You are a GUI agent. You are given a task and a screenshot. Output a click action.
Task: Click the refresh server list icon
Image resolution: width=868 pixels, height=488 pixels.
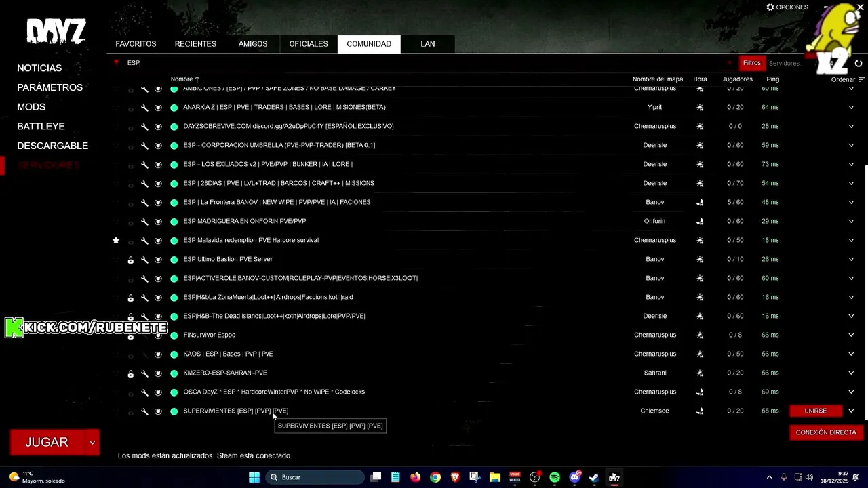tap(858, 63)
